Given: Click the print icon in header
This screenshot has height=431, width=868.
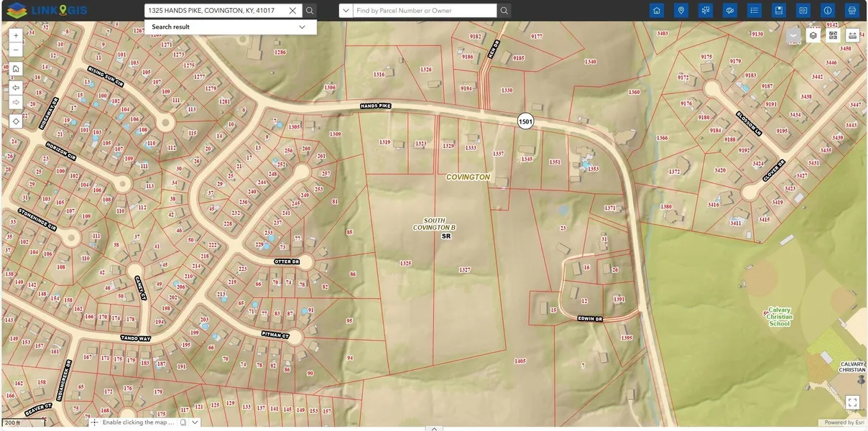Looking at the screenshot, I should (x=852, y=11).
